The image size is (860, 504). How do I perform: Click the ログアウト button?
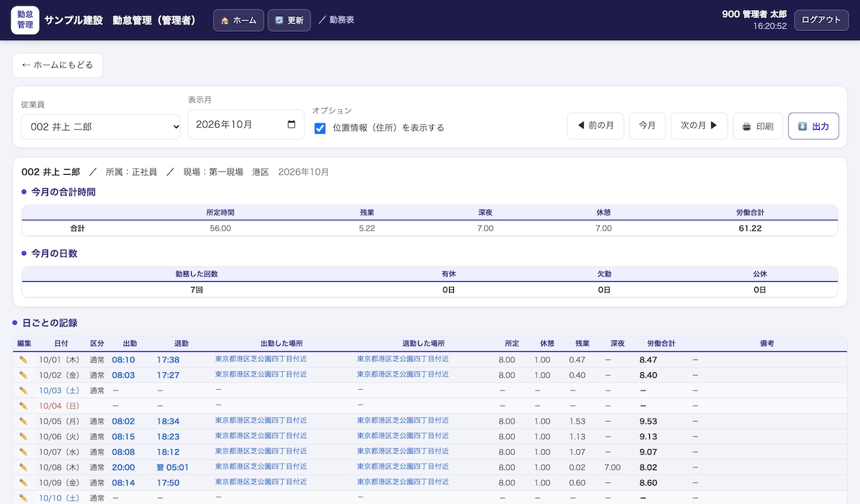(x=821, y=20)
